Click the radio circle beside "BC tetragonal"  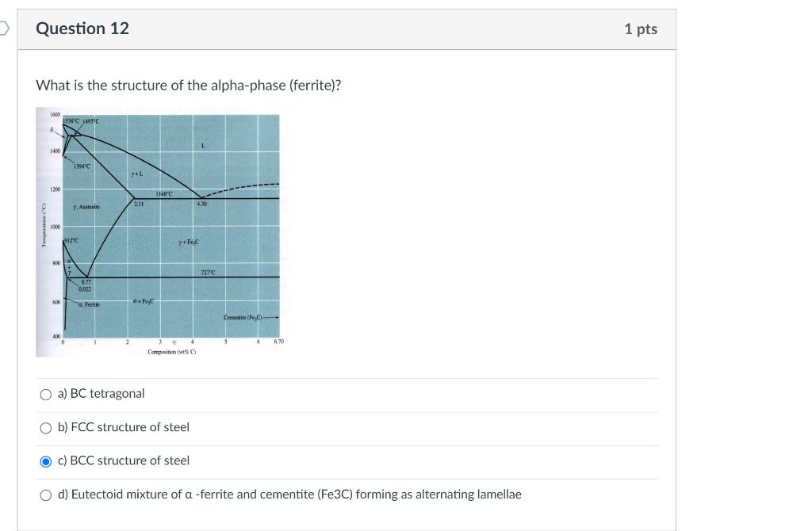pyautogui.click(x=46, y=394)
